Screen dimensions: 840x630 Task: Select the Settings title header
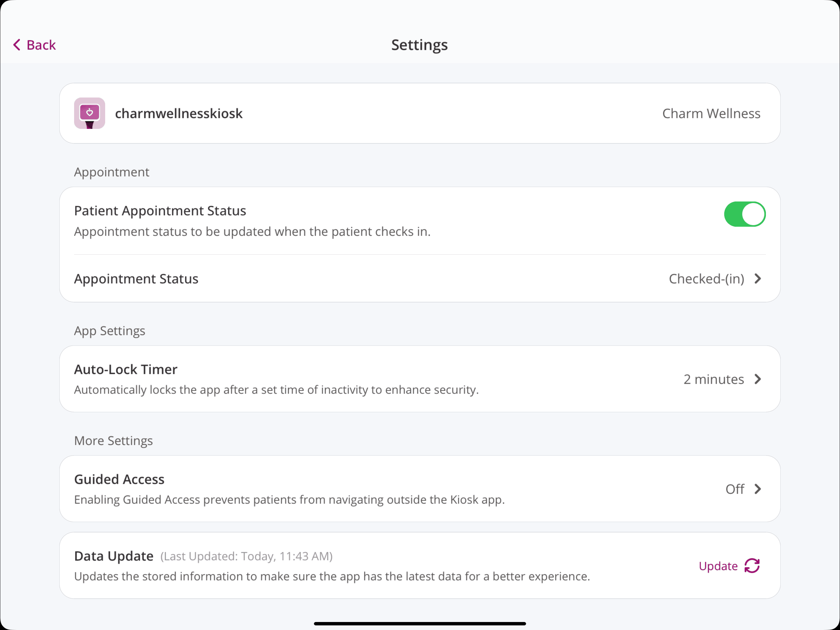click(x=419, y=45)
